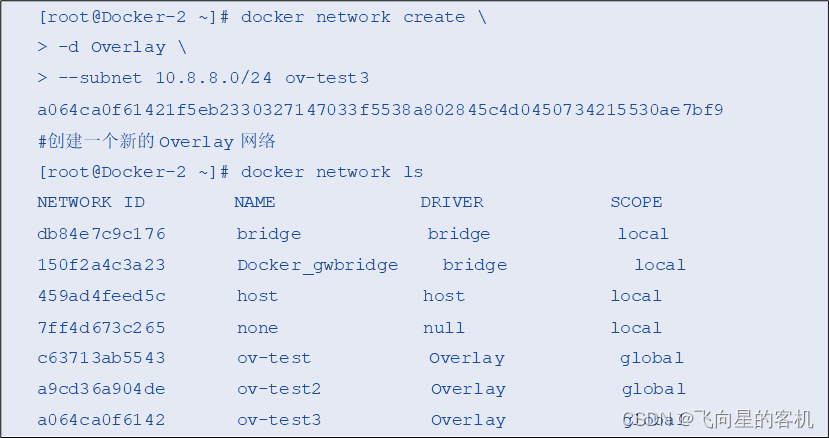Image resolution: width=829 pixels, height=438 pixels.
Task: Click the docker network create command
Action: pos(353,17)
